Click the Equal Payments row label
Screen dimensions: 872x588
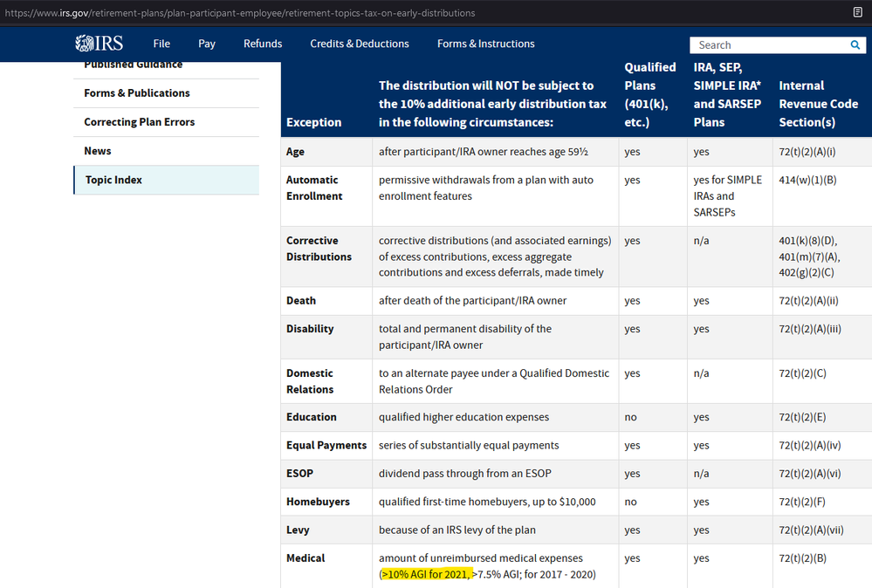click(x=326, y=445)
